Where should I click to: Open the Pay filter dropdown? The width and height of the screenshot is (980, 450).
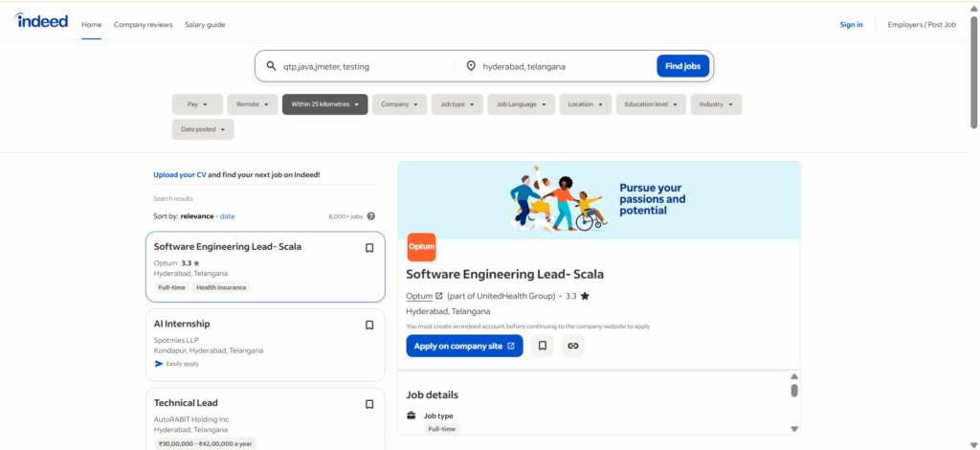pyautogui.click(x=197, y=104)
